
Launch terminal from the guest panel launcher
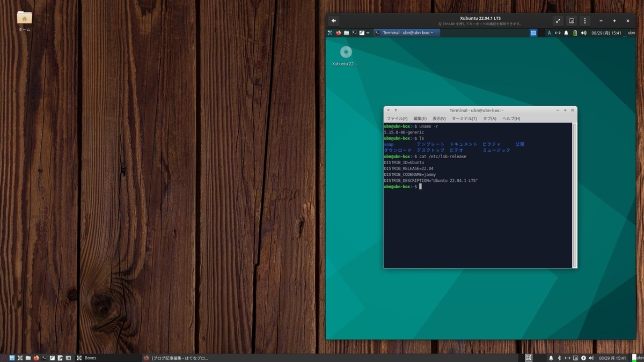point(354,33)
